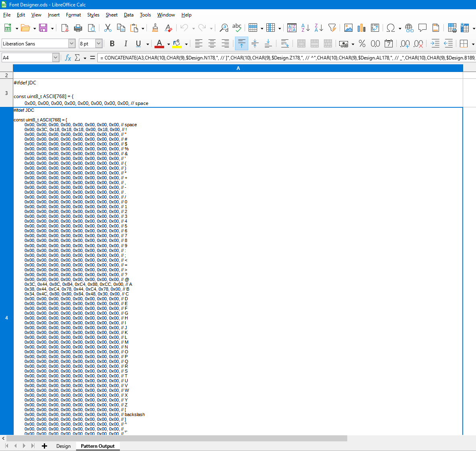Go to the first sheet
This screenshot has height=451, width=476.
(7, 446)
